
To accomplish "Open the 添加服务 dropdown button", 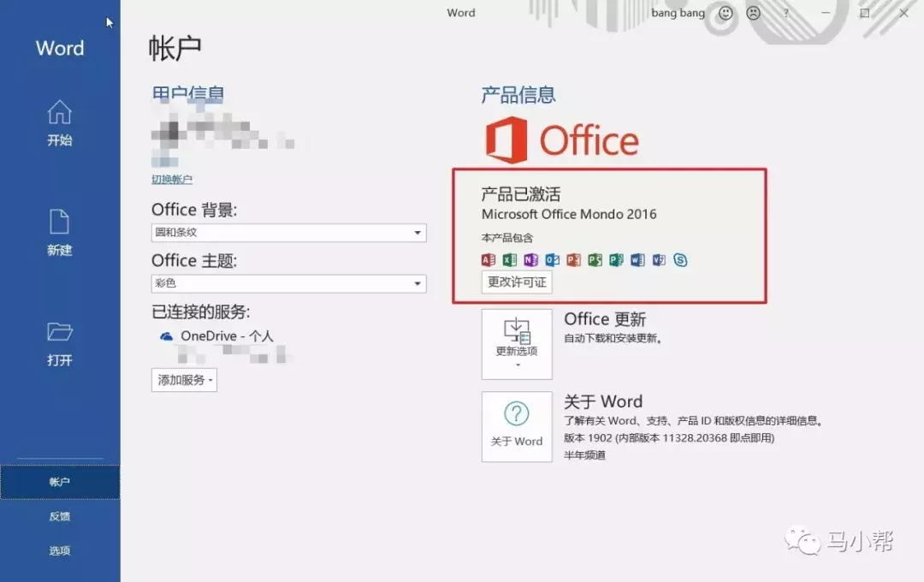I will tap(184, 380).
